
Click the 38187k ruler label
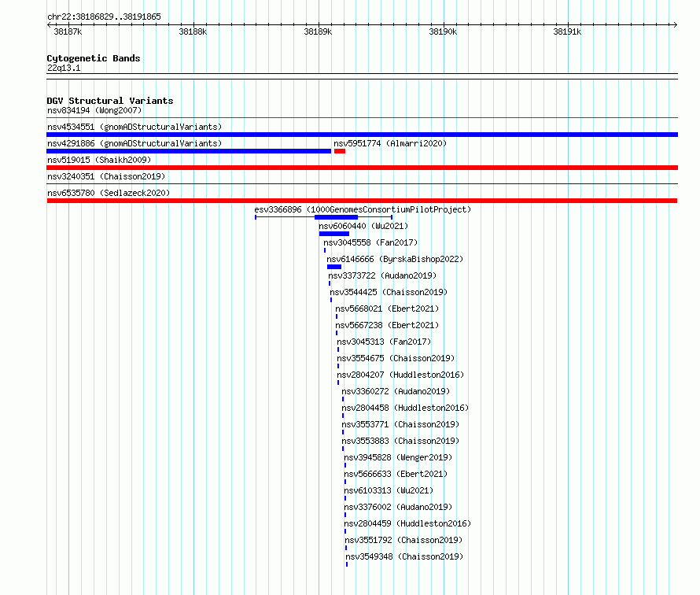point(68,31)
